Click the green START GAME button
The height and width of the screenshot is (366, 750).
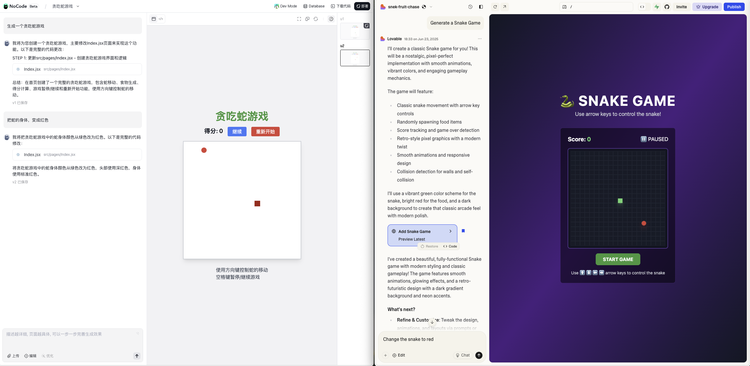pyautogui.click(x=618, y=259)
